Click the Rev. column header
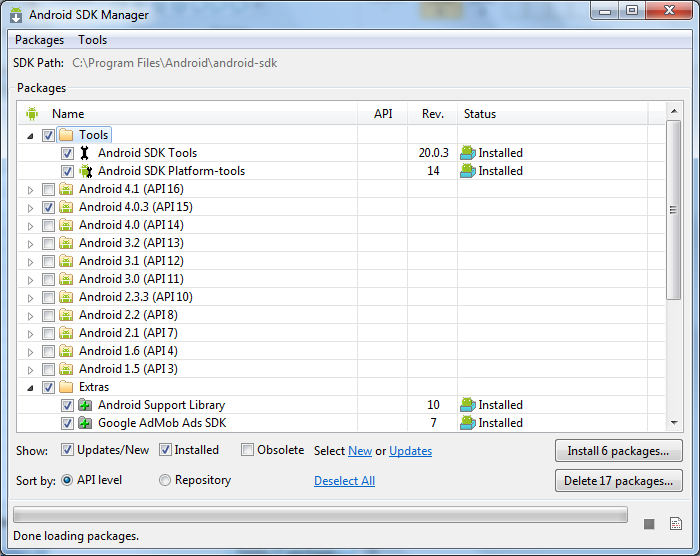The width and height of the screenshot is (700, 556). (433, 114)
